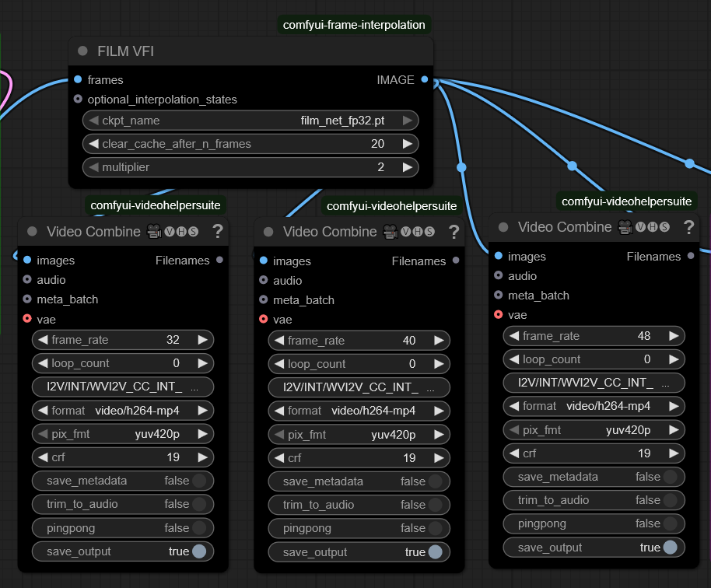Click images input socket on frame_rate 40 node
This screenshot has width=711, height=588.
coord(264,261)
